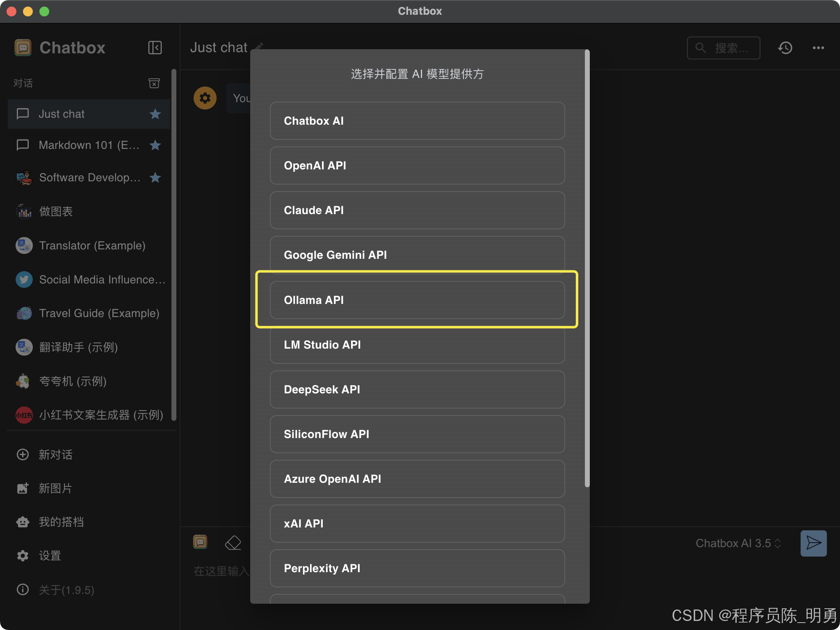
Task: Select Ollama API provider option
Action: point(417,300)
